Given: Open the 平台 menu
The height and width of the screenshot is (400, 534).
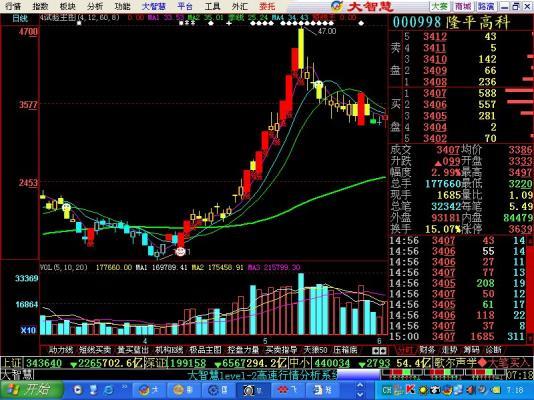Looking at the screenshot, I should point(185,6).
